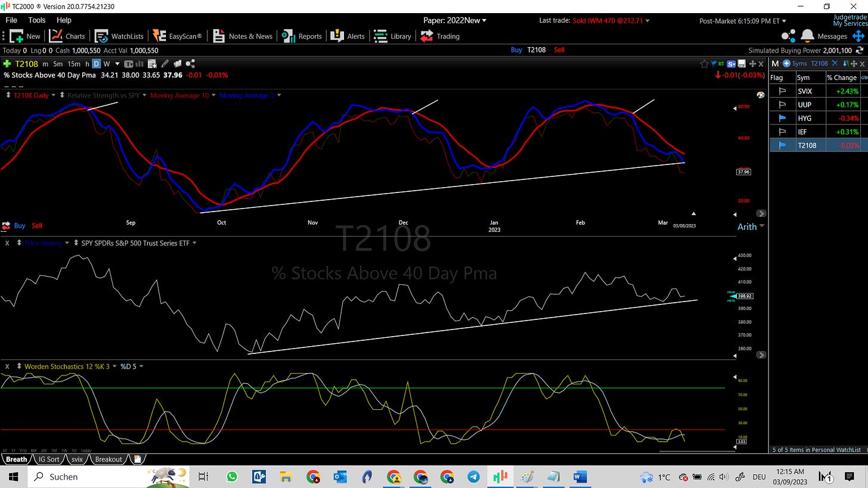Mark chart as favorite with star

pos(704,64)
